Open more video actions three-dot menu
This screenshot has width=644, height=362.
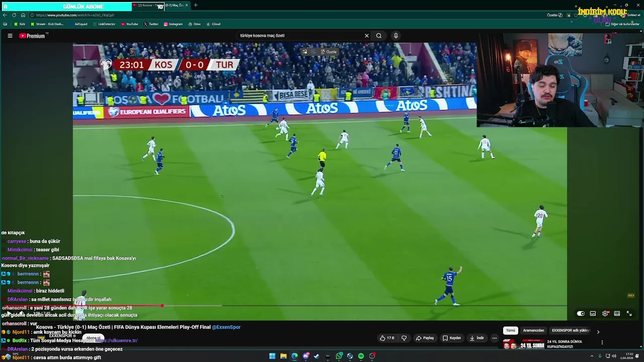point(495,338)
